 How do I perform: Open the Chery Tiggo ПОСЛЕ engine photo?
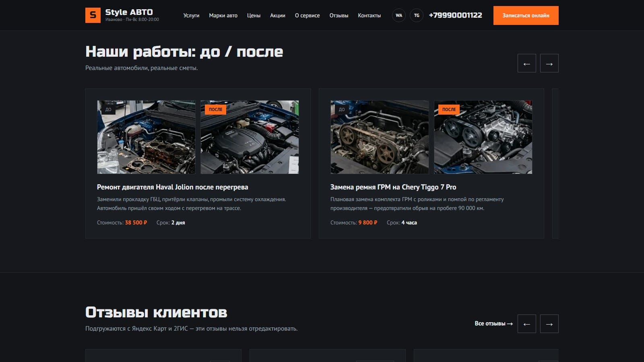pyautogui.click(x=483, y=137)
